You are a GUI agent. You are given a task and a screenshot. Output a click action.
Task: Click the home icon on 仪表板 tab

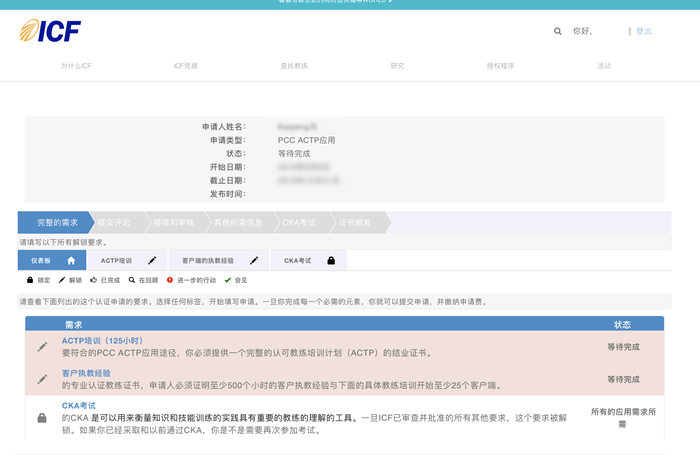pos(71,260)
